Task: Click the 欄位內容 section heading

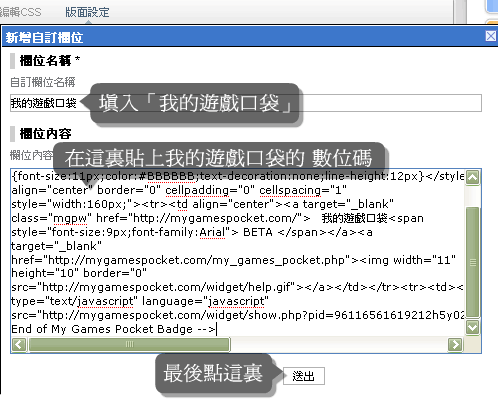Action: (x=45, y=134)
